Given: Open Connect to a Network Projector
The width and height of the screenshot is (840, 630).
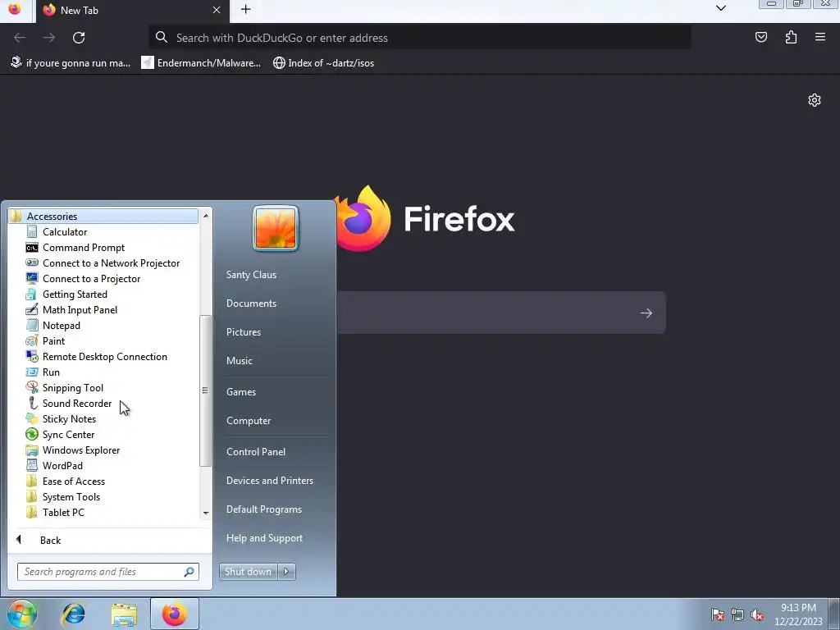Looking at the screenshot, I should tap(111, 263).
